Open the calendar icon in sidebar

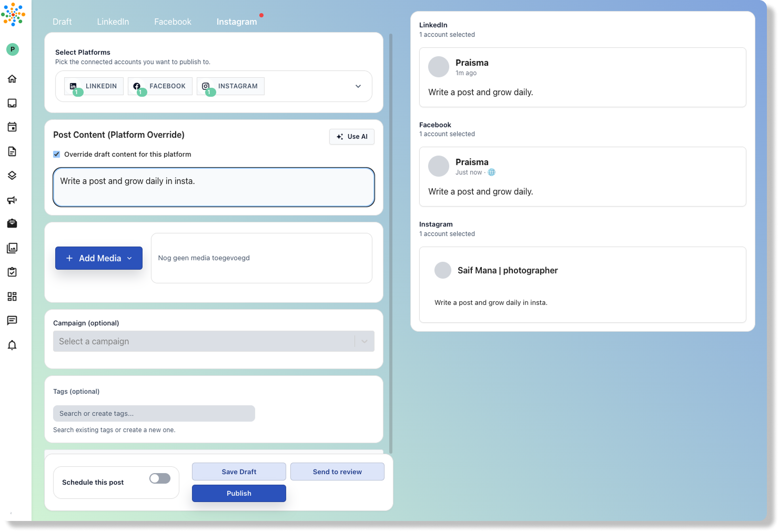tap(12, 127)
